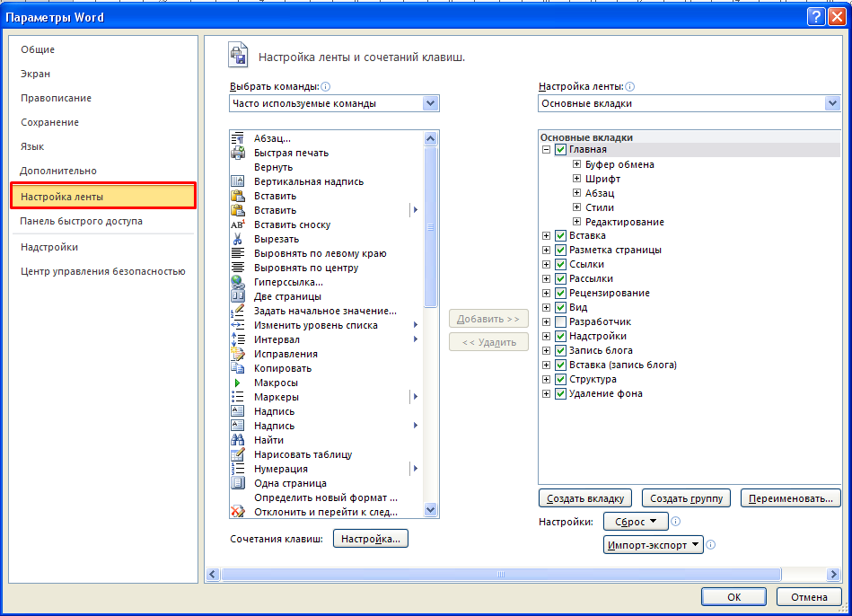
Task: Open help via title bar question mark
Action: click(815, 17)
